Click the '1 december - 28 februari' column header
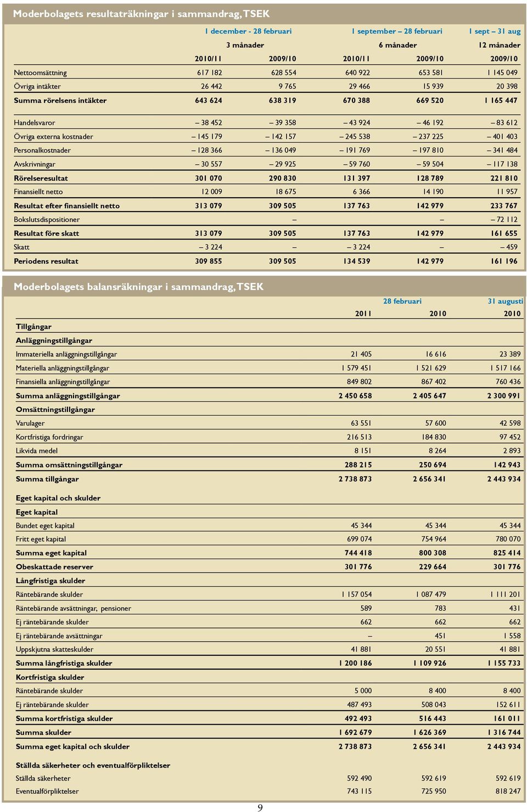Viewport: 527px width, 812px height. (248, 31)
